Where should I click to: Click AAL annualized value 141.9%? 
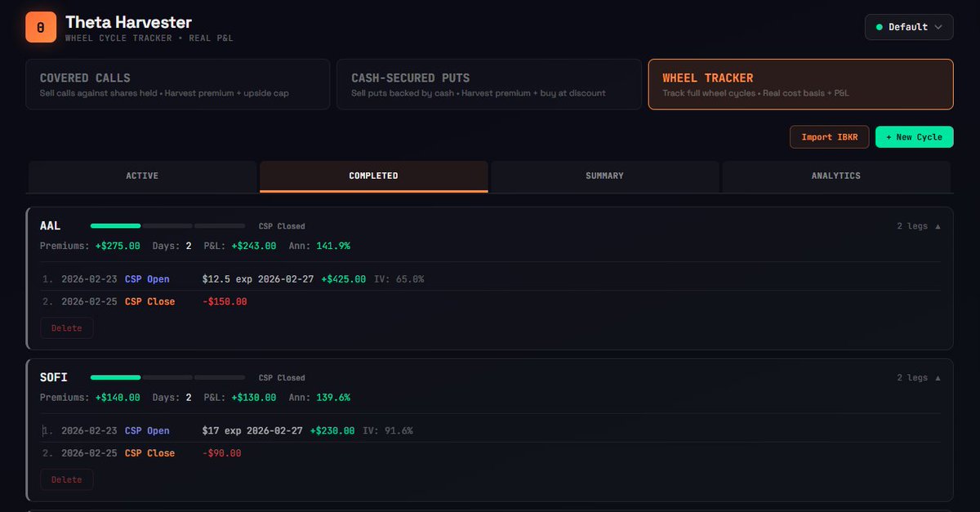[332, 246]
